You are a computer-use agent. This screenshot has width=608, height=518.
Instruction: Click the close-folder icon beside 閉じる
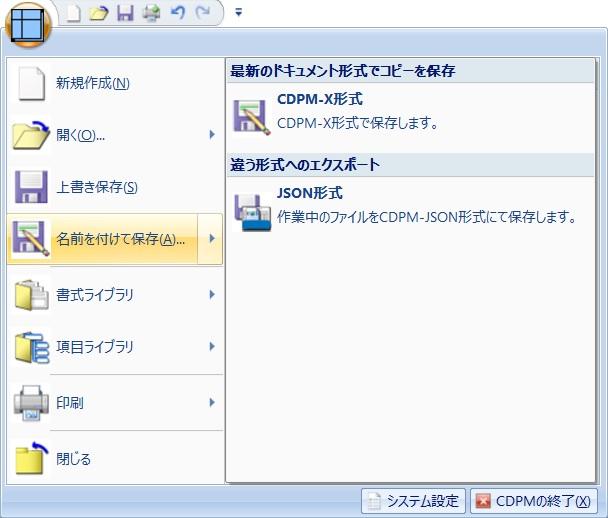pos(31,458)
